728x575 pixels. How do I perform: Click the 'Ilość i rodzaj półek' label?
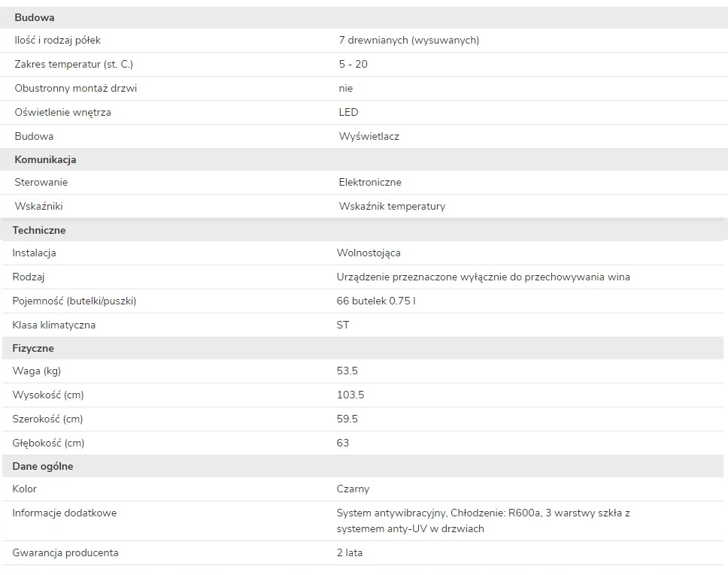58,40
